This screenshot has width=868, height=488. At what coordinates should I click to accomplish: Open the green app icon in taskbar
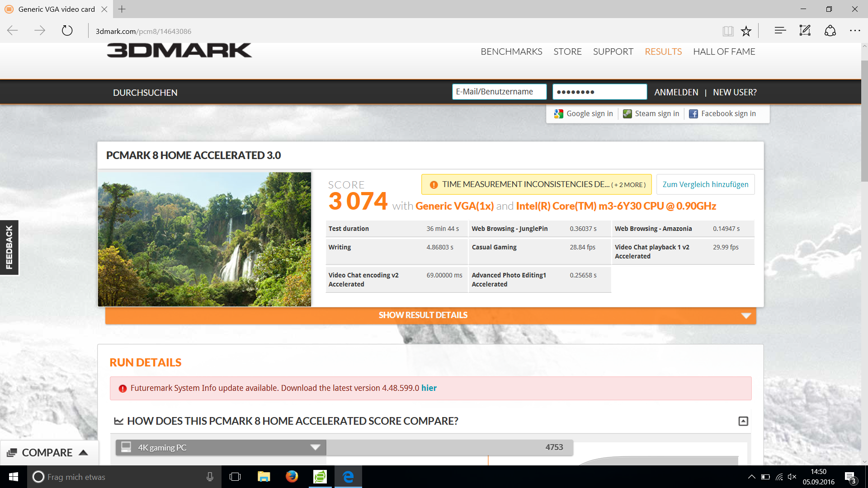[x=320, y=477]
